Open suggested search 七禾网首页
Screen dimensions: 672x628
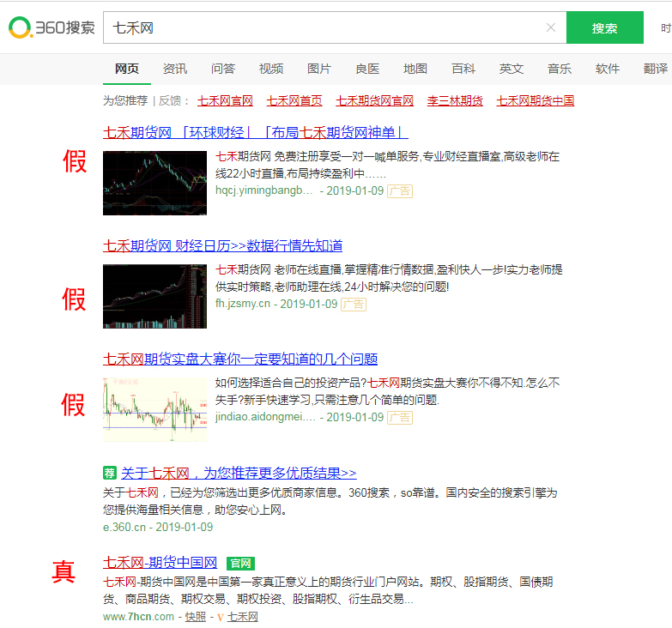294,100
